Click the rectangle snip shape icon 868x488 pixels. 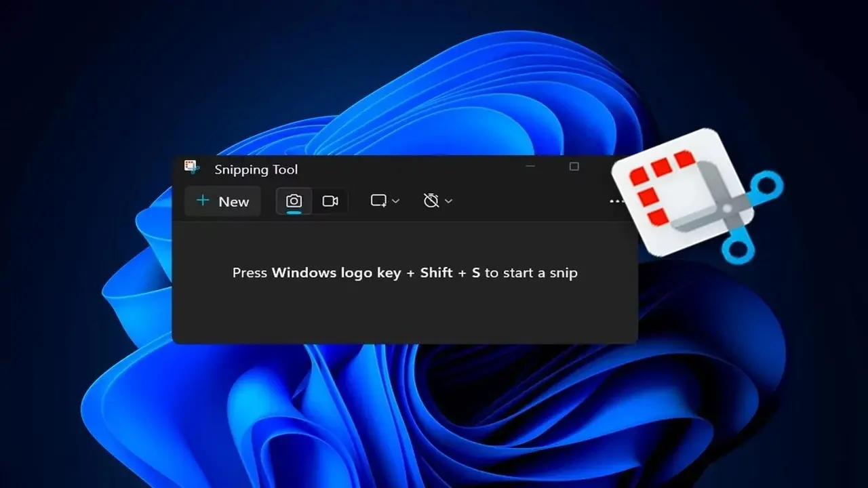click(x=378, y=201)
